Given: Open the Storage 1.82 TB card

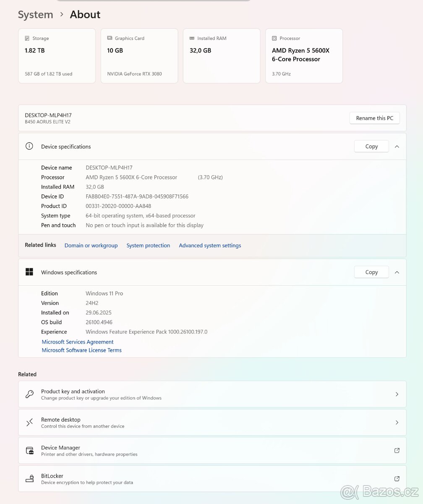Looking at the screenshot, I should click(x=57, y=56).
